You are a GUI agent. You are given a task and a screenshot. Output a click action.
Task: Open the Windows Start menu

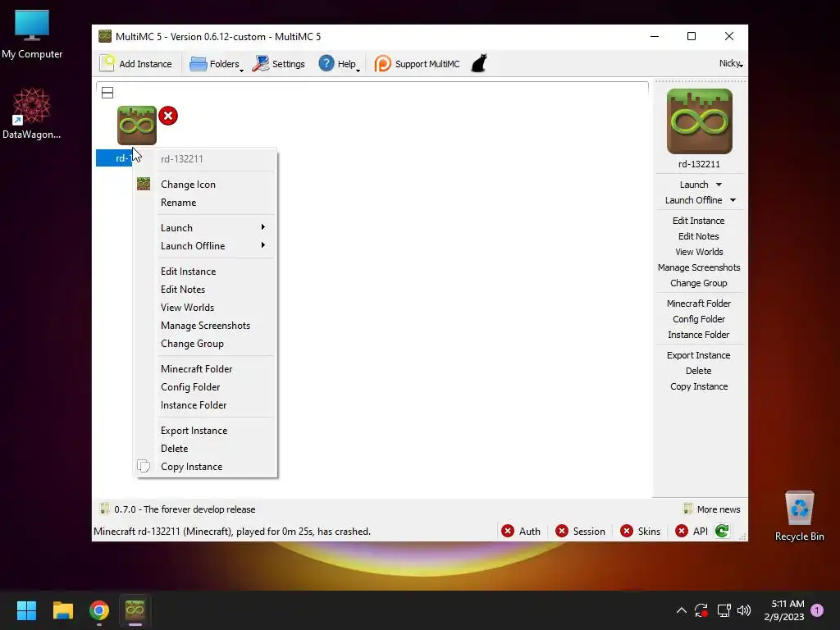26,610
